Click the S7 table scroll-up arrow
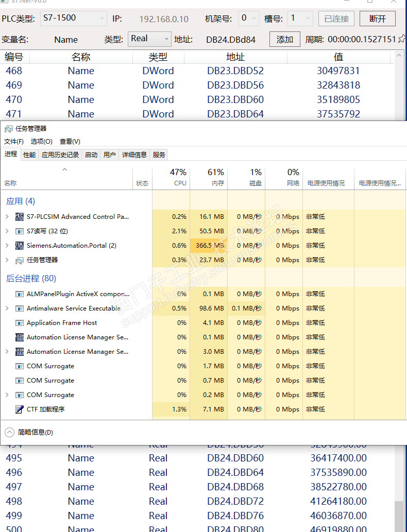This screenshot has height=532, width=407. pos(399,55)
